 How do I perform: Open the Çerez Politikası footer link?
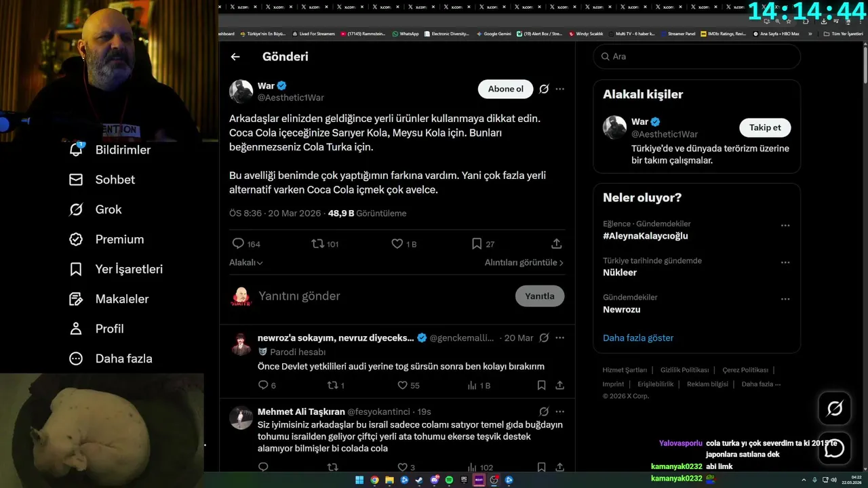tap(745, 370)
